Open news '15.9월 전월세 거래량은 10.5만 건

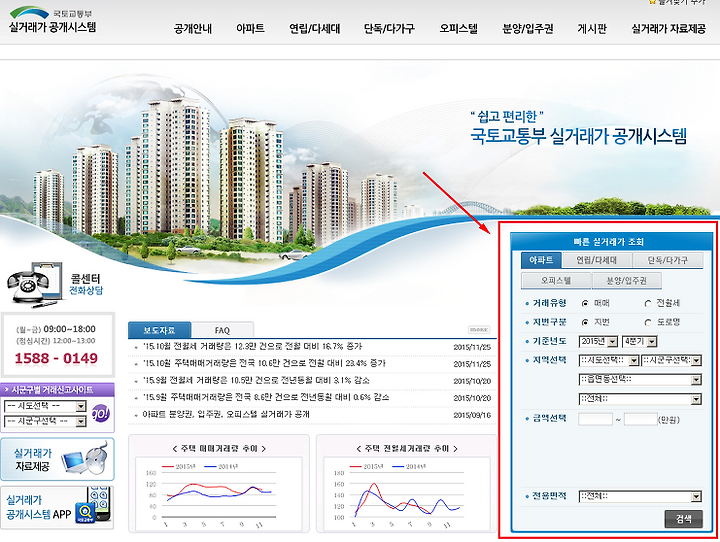[x=256, y=380]
